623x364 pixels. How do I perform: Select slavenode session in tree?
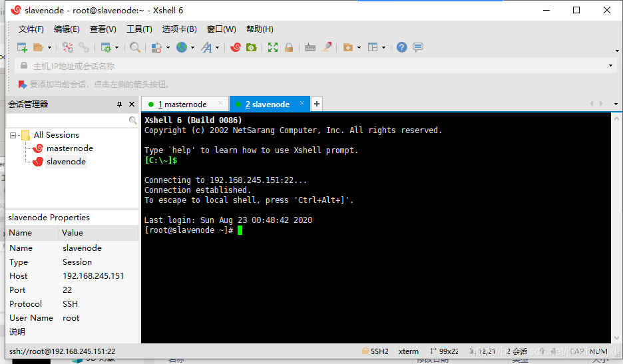66,162
